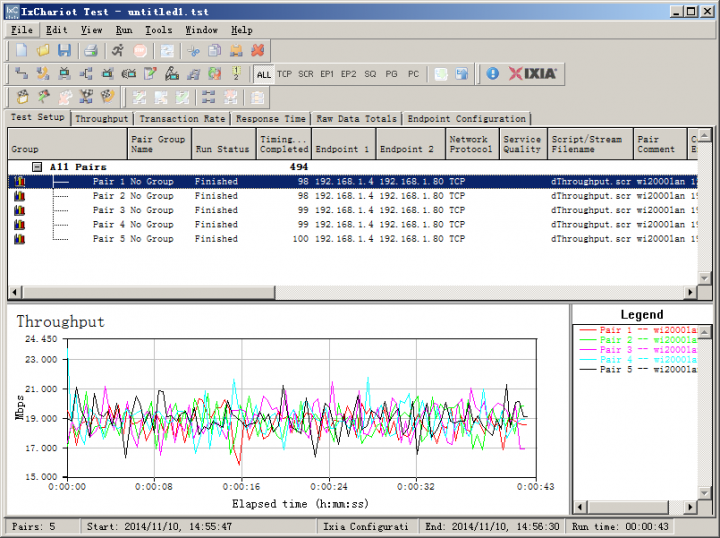Image resolution: width=720 pixels, height=538 pixels.
Task: Switch to the Endpoint Configuration tab
Action: pos(467,118)
